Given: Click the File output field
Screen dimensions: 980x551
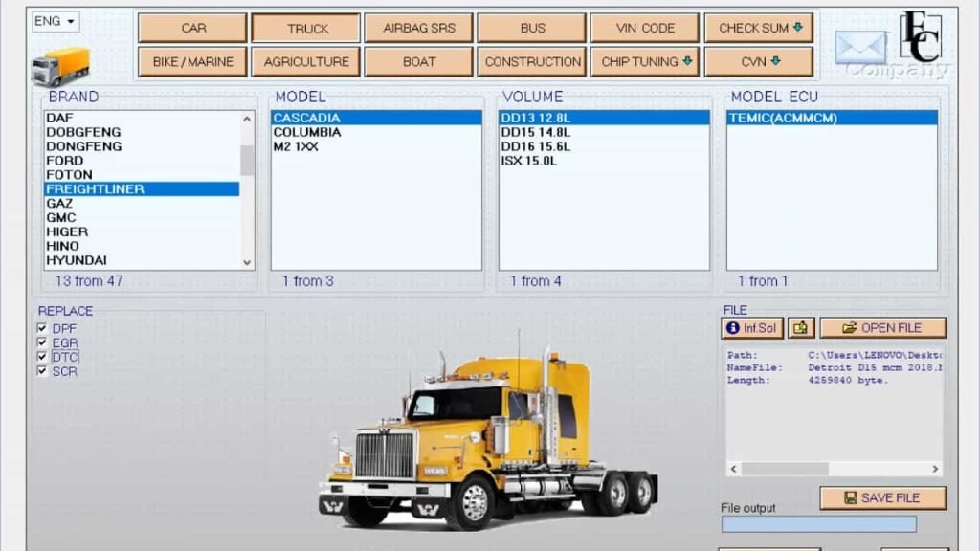Looking at the screenshot, I should [818, 524].
